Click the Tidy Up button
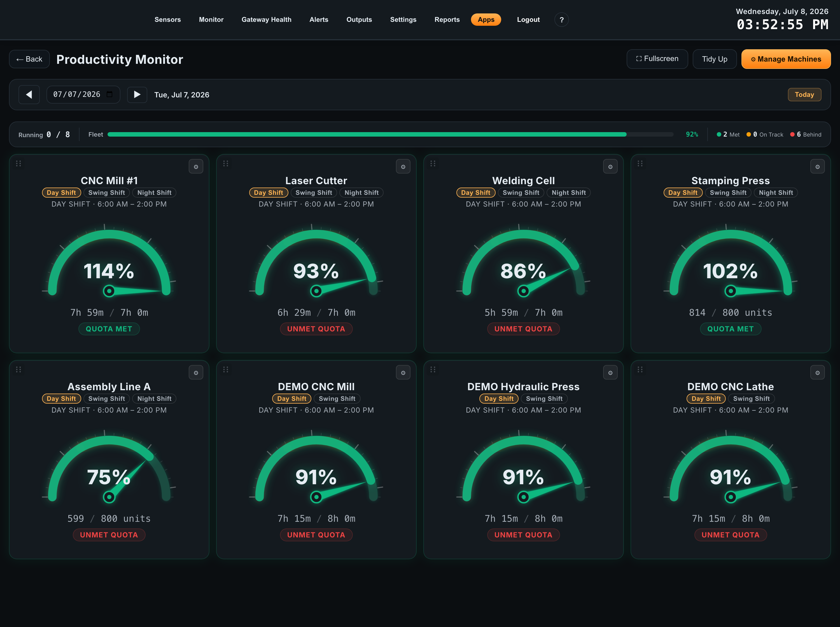This screenshot has height=627, width=840. click(714, 59)
